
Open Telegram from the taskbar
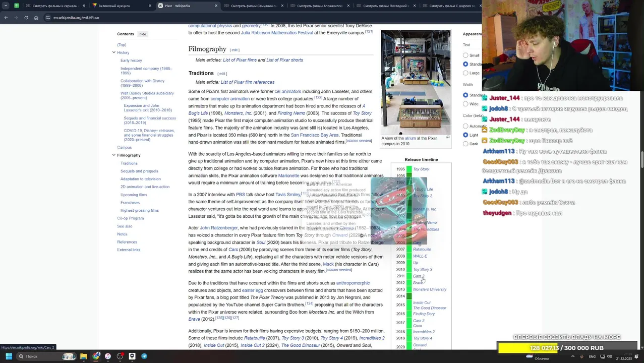tap(144, 356)
